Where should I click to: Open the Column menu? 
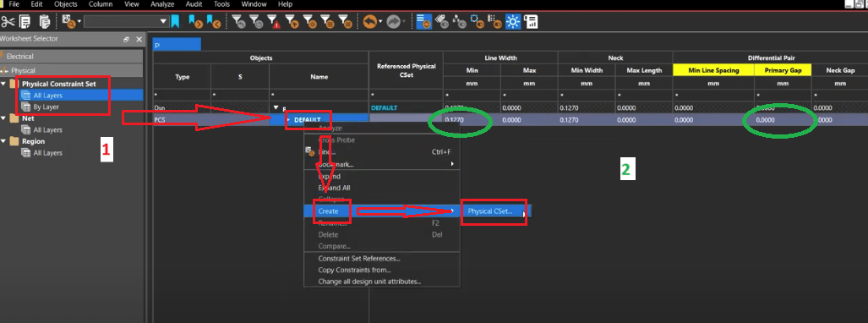tap(101, 4)
